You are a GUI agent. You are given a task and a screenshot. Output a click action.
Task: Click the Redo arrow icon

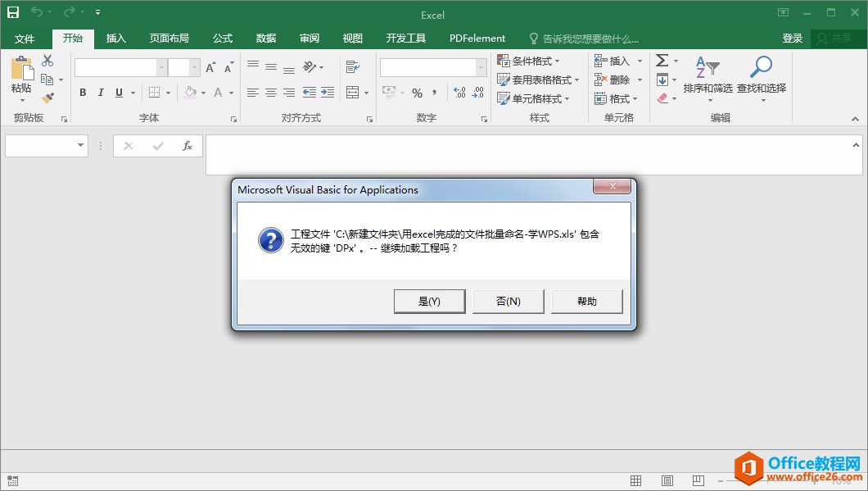70,11
